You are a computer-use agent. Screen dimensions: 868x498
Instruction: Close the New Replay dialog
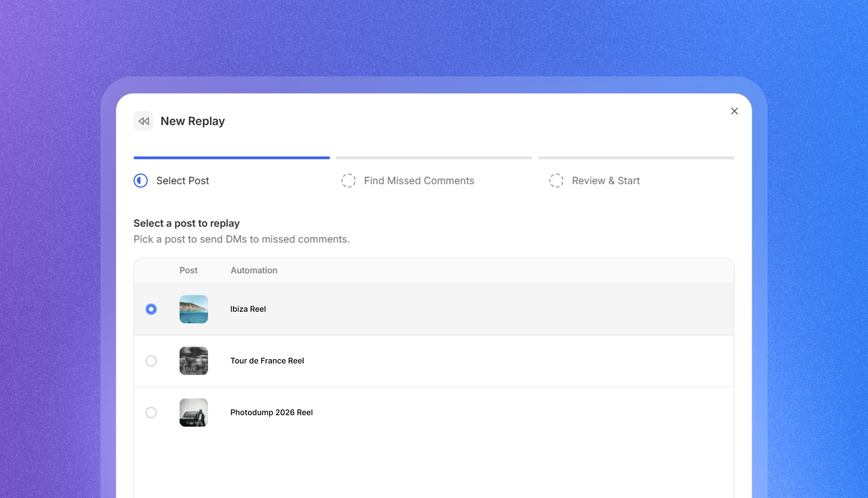tap(734, 111)
